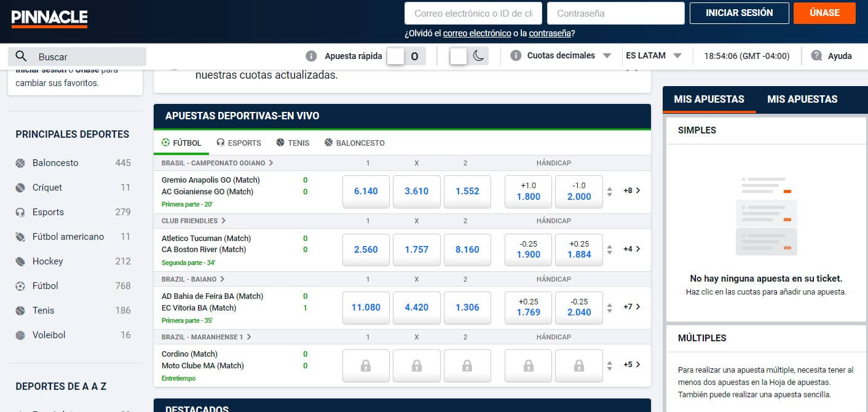Open help via the Ayuda question icon
Screen dimensions: 868x412
click(x=816, y=56)
